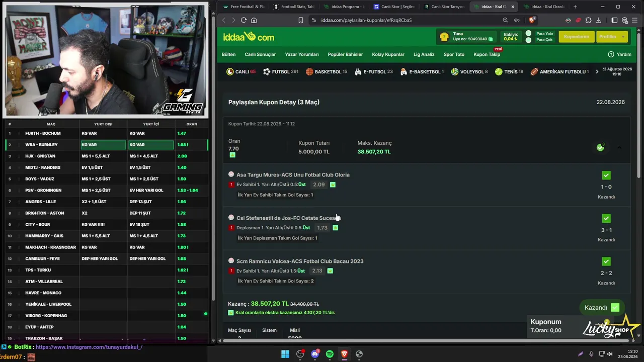Click the king-odds crown under Oran 7.70

tap(232, 155)
